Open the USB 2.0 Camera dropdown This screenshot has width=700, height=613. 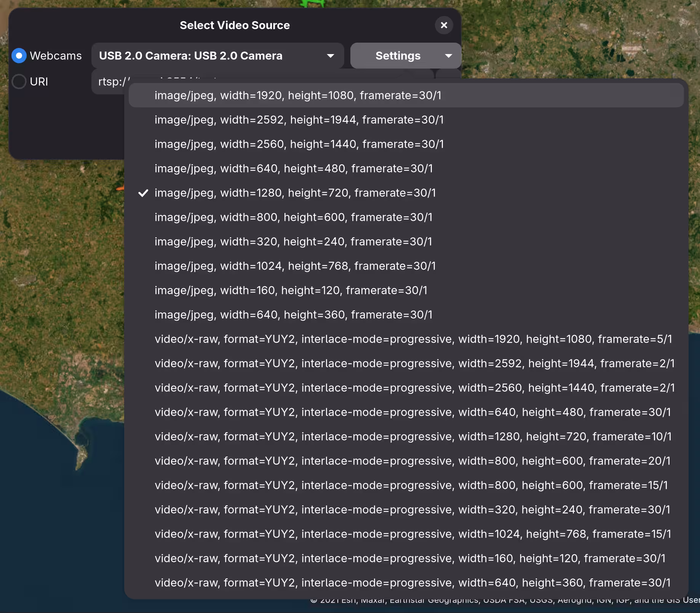point(217,56)
